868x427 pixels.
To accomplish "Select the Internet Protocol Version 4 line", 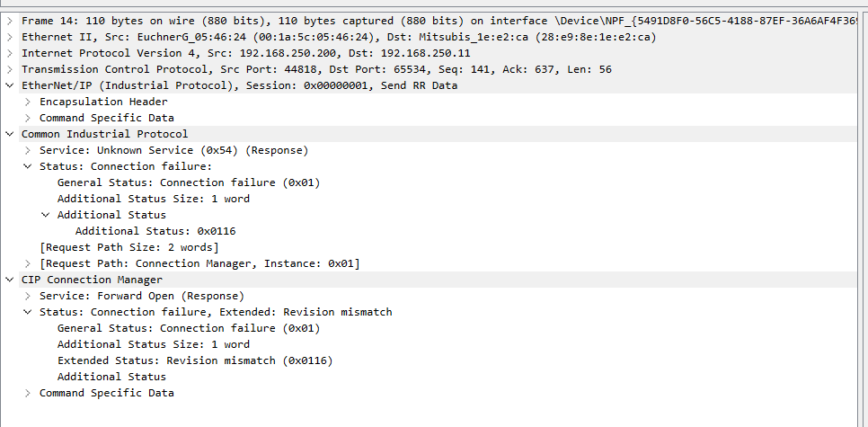I will point(234,53).
